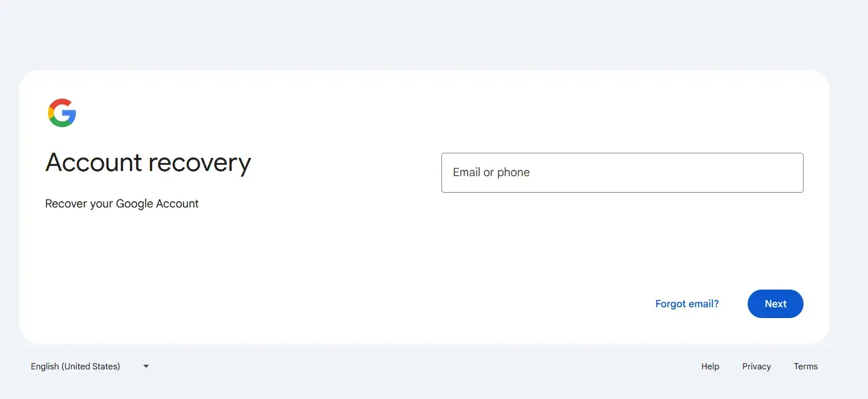
Task: Click the 'Recover your Google Account' subtitle text
Action: (122, 203)
